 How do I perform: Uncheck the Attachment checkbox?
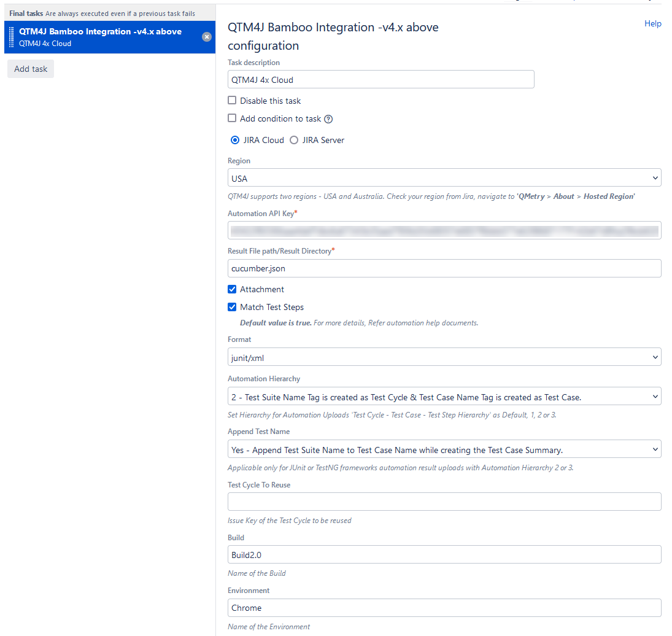[x=232, y=289]
